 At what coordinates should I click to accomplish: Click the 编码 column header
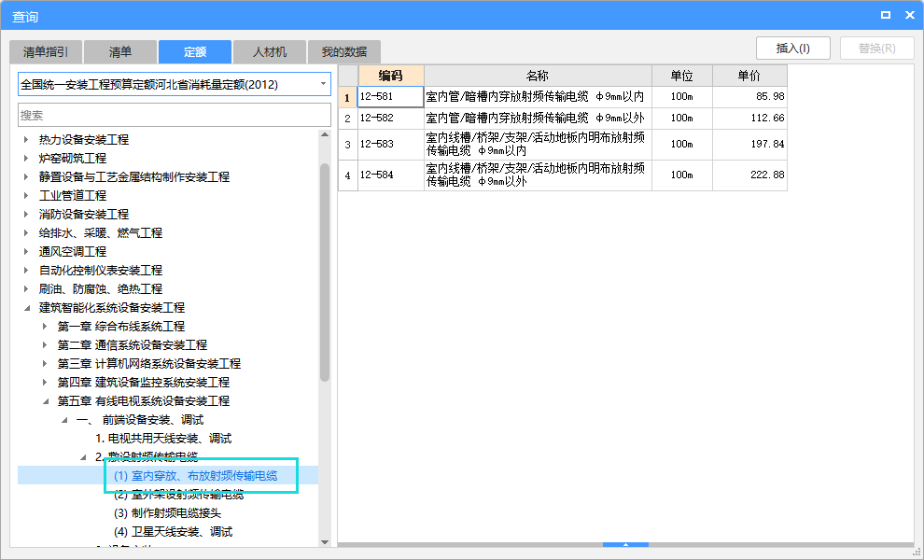pyautogui.click(x=391, y=76)
